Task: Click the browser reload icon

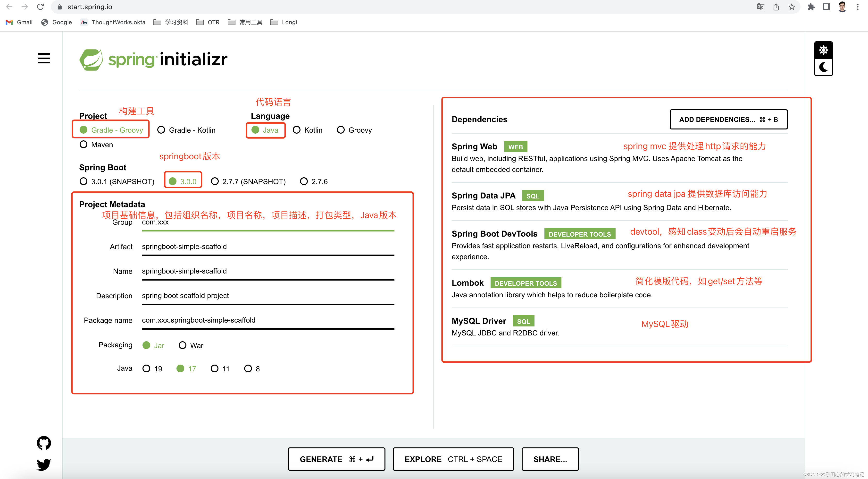Action: click(41, 7)
